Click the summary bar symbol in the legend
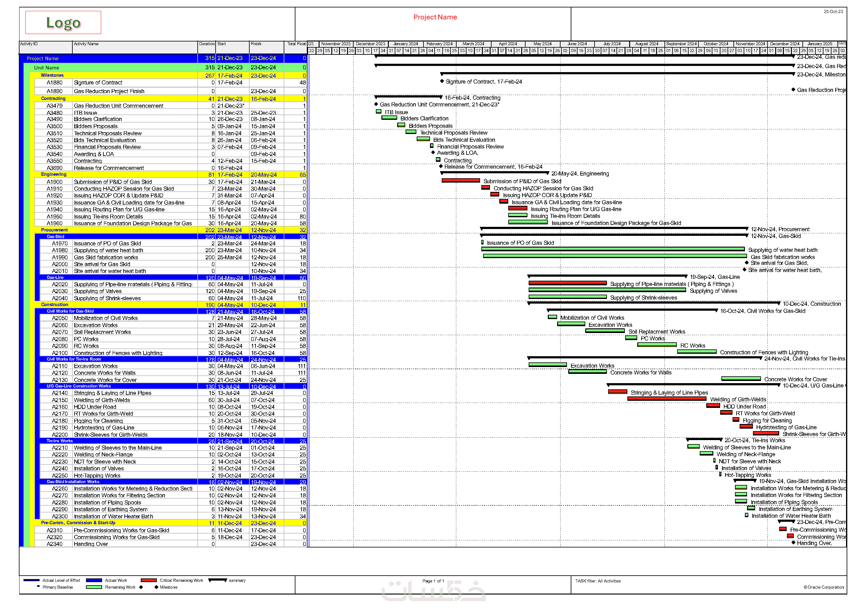 217,580
